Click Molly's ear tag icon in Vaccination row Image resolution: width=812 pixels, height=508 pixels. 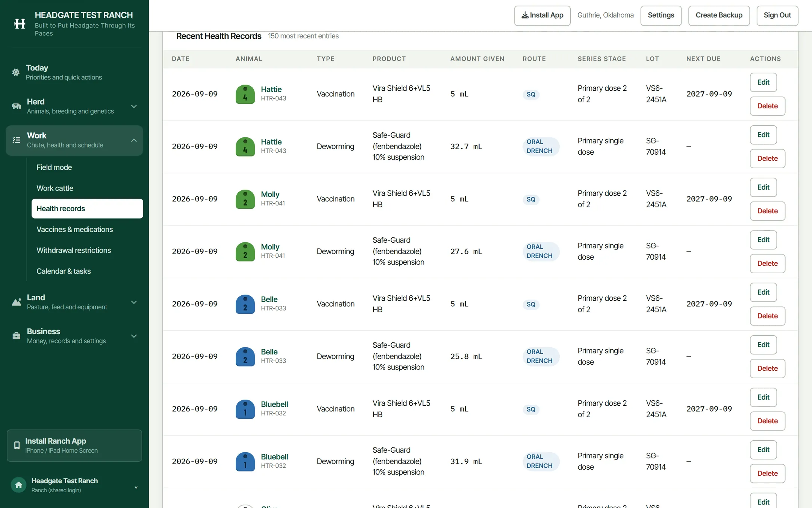pos(245,199)
